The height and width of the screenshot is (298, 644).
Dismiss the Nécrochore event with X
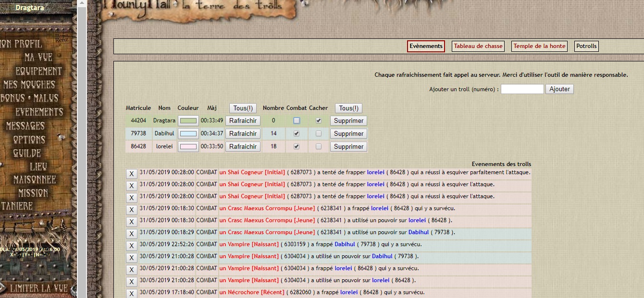tap(131, 293)
